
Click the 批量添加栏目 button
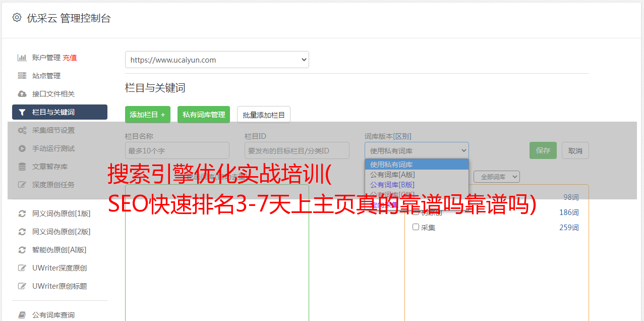264,115
